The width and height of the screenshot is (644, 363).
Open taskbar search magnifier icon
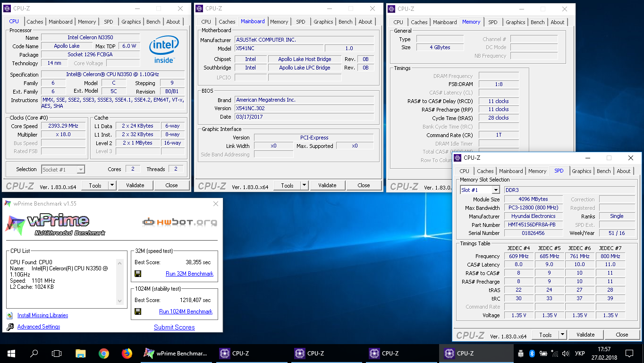[34, 353]
